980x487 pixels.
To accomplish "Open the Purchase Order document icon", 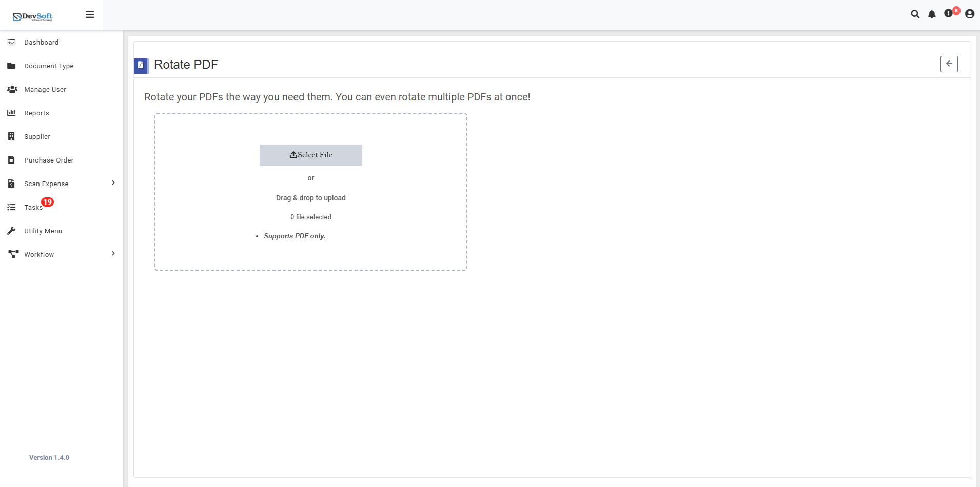I will click(x=11, y=160).
